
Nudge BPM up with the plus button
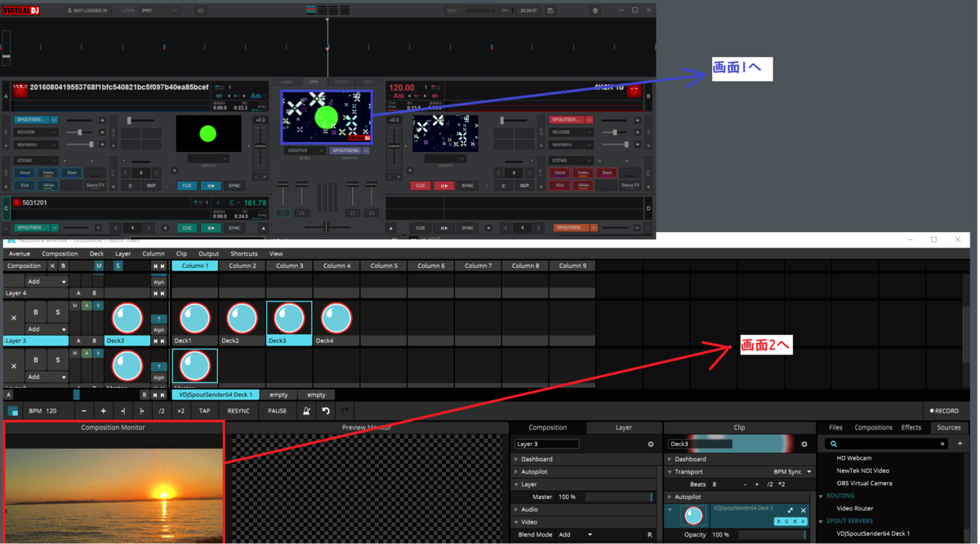point(103,411)
